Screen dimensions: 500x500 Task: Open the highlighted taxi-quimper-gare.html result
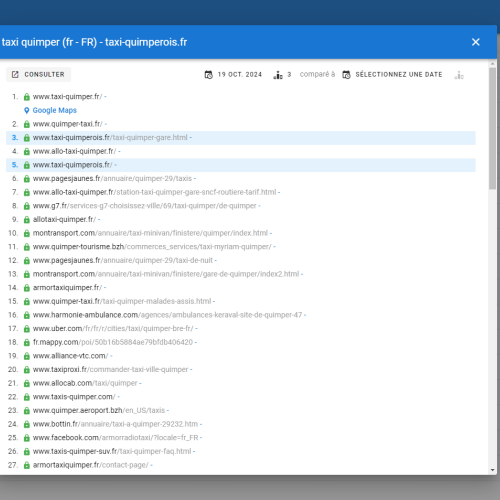coord(110,138)
